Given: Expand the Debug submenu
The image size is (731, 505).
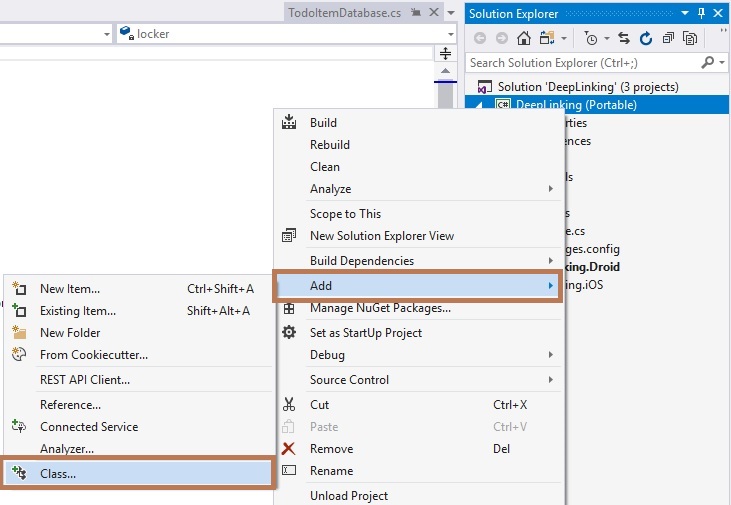Looking at the screenshot, I should (419, 355).
